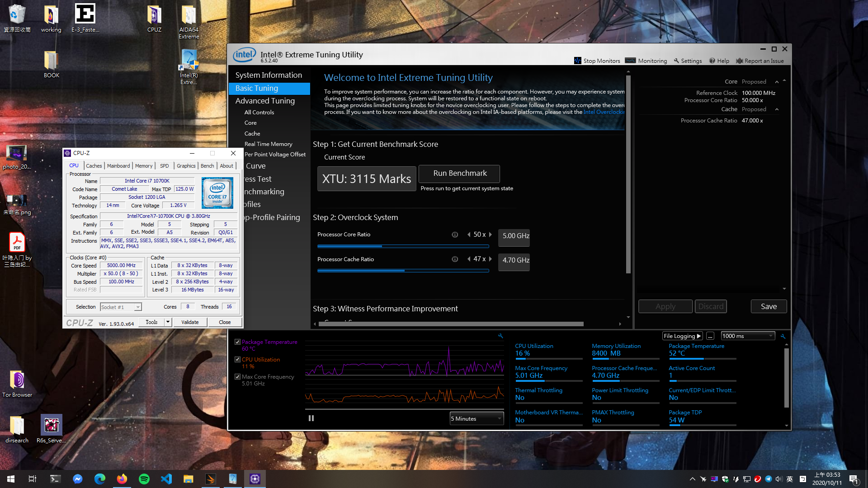Switch to Memory tab in CPU-Z

coord(144,166)
